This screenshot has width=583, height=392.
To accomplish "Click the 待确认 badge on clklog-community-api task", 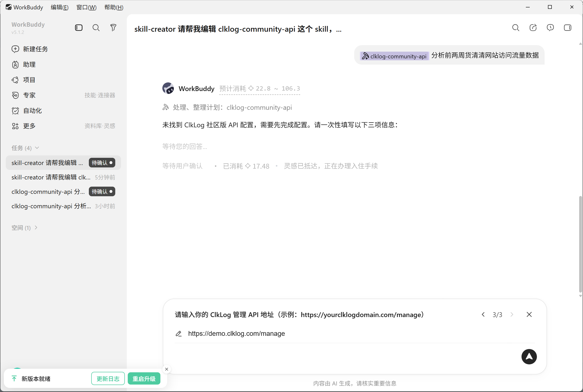I will point(102,191).
